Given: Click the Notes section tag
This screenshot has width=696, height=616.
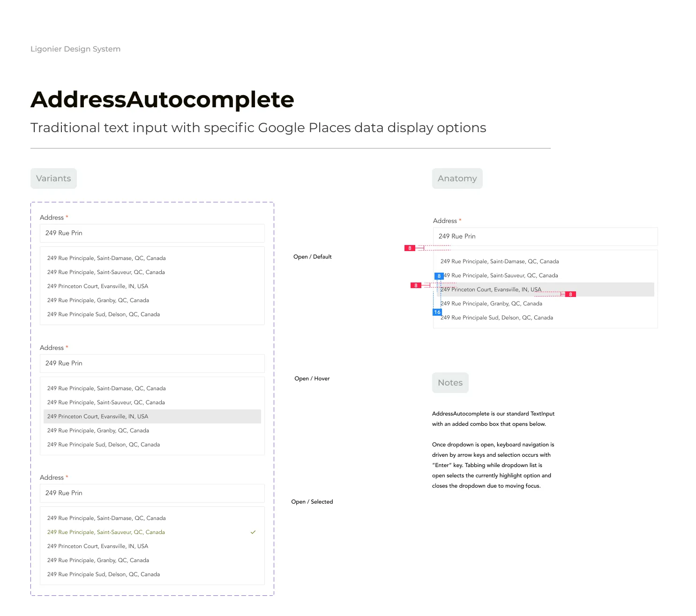Looking at the screenshot, I should pyautogui.click(x=450, y=383).
